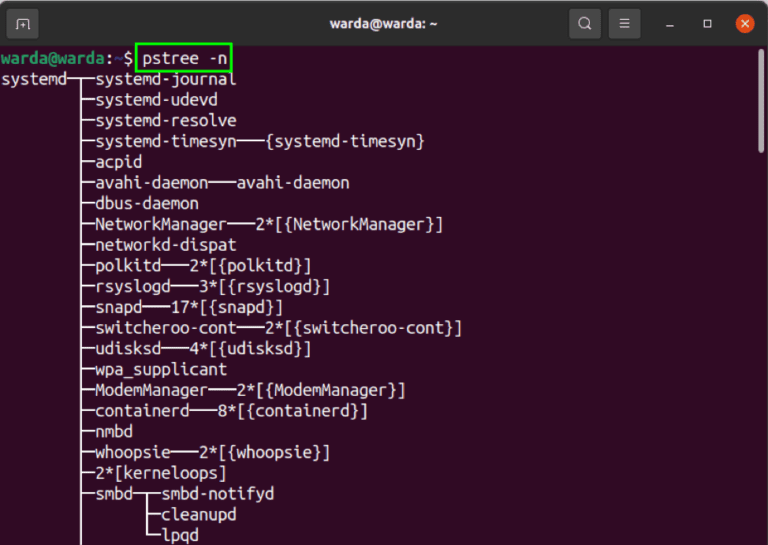768x545 pixels.
Task: Click the pstree -n command text
Action: [185, 58]
